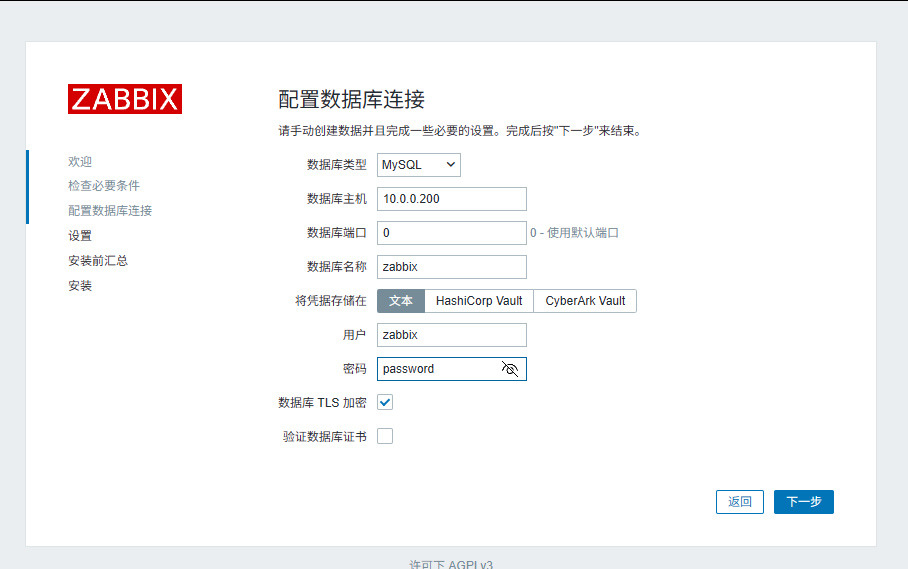Image resolution: width=908 pixels, height=569 pixels.
Task: Enable the 验证数据库证书 checkbox
Action: pos(385,436)
